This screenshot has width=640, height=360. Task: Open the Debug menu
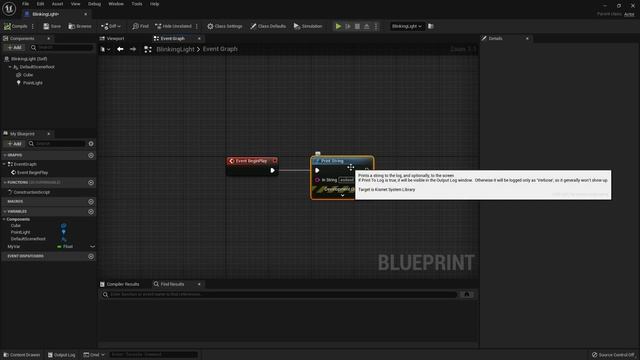click(x=94, y=4)
